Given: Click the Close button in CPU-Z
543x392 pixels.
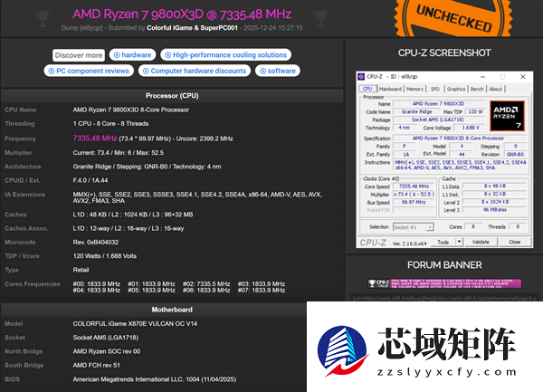Looking at the screenshot, I should (x=515, y=242).
